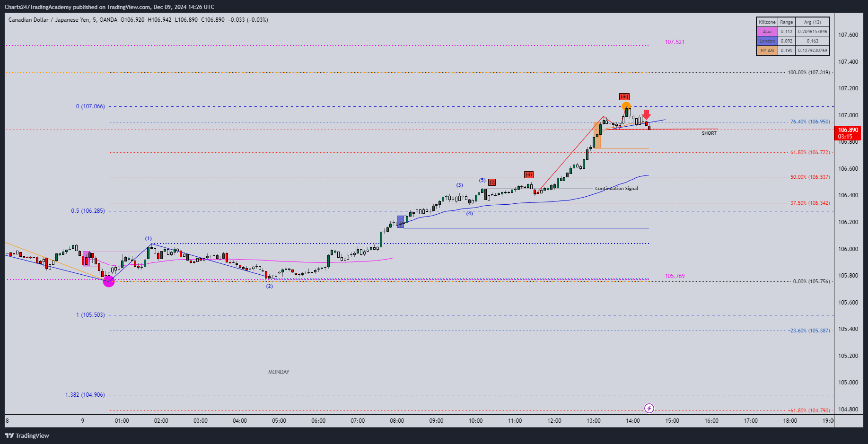
Task: Click the high value H106.942
Action: [160, 20]
